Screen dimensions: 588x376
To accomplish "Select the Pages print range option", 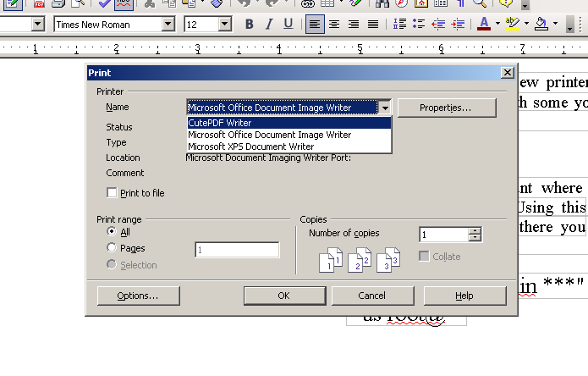I will [112, 247].
